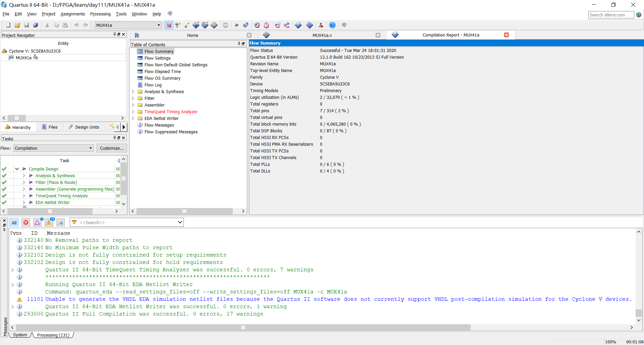Open the feedback icon in menu bar

[170, 14]
